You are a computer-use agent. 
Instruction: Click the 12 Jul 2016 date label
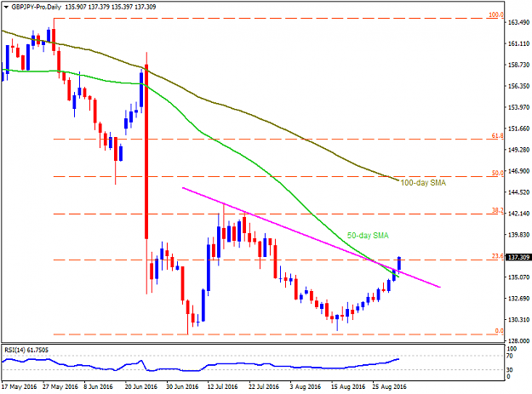click(x=222, y=386)
